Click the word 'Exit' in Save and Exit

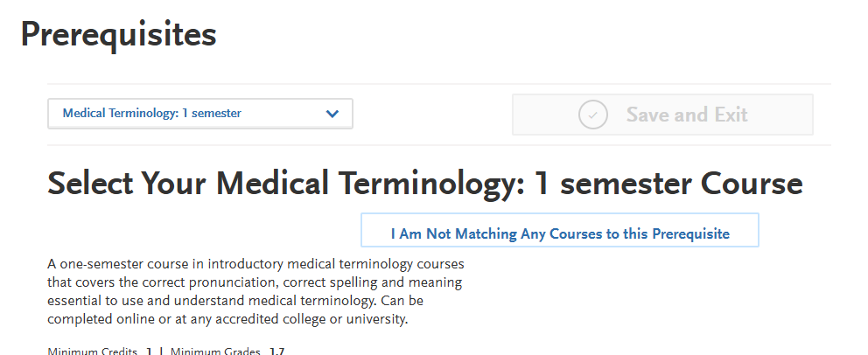pos(728,115)
